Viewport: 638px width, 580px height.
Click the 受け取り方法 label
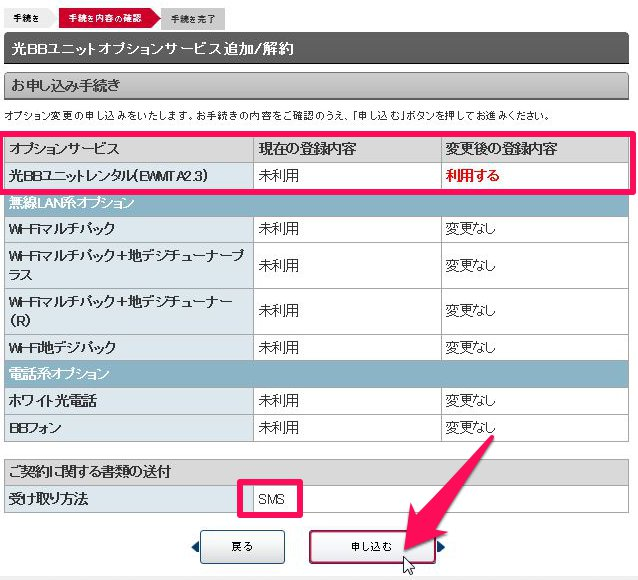tap(48, 499)
